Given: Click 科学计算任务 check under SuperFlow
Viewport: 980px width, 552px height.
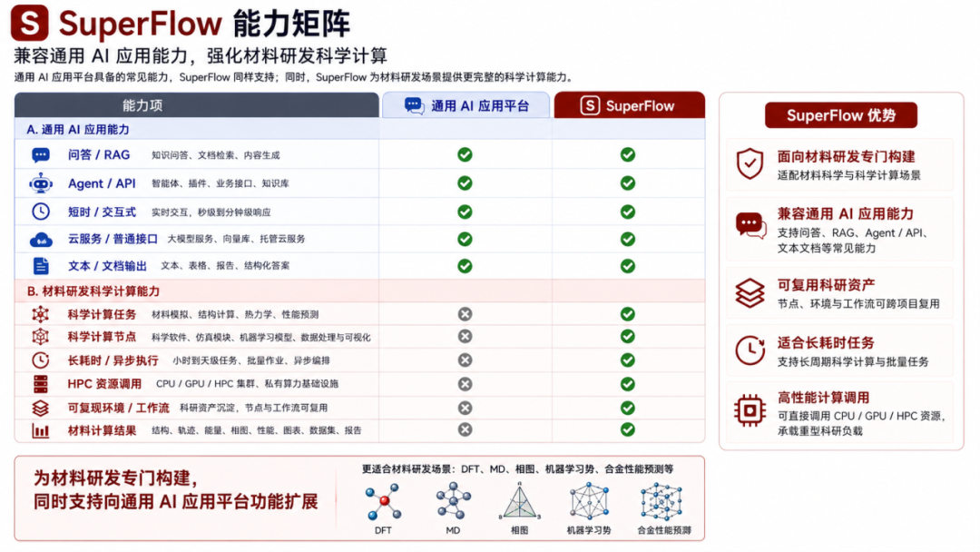Looking at the screenshot, I should (628, 314).
